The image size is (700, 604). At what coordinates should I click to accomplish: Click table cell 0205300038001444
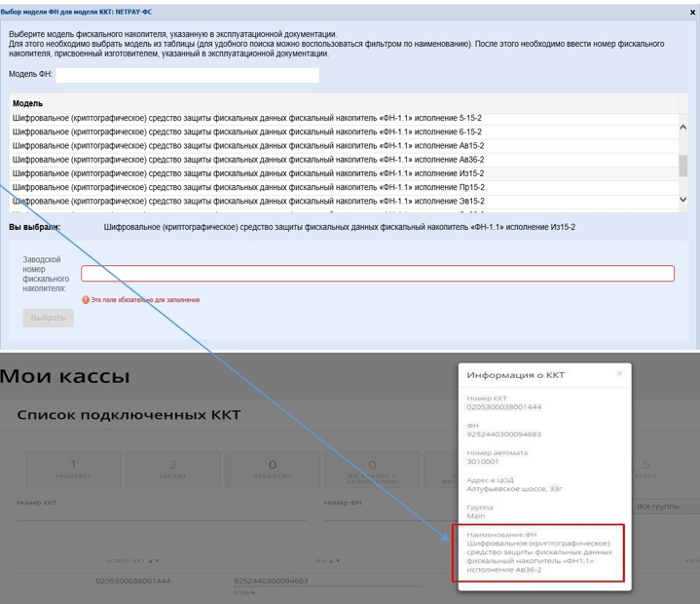coord(133,581)
